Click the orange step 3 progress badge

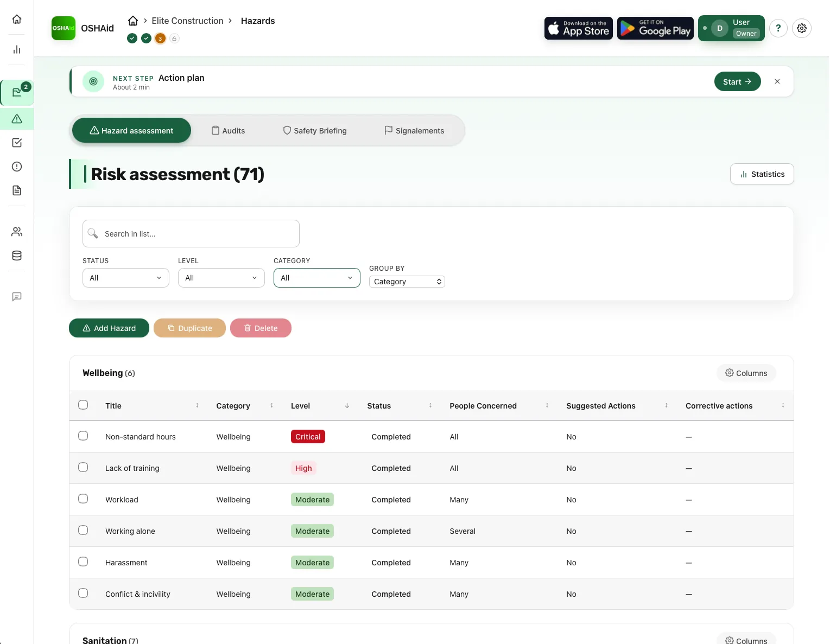point(160,39)
